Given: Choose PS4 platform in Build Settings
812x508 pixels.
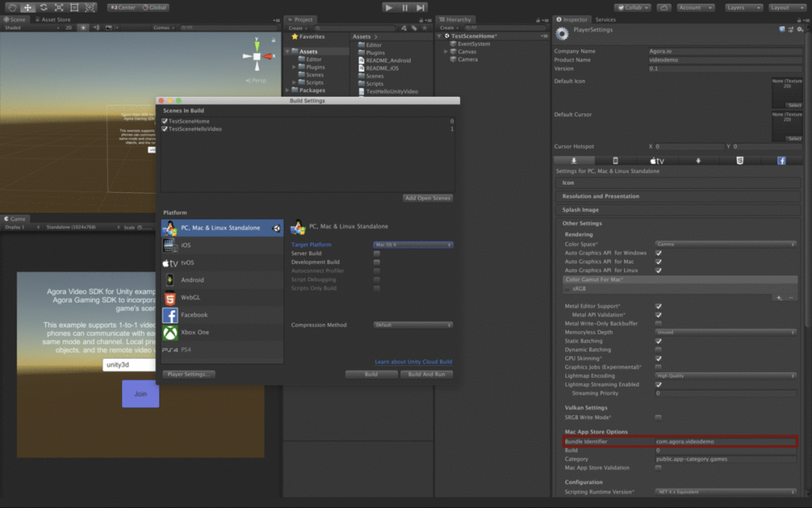Looking at the screenshot, I should (x=222, y=349).
